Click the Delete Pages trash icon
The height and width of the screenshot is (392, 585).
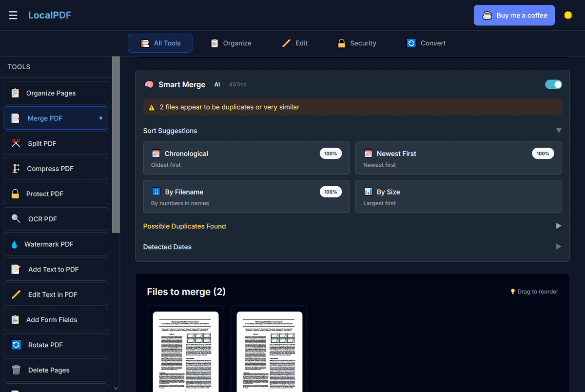tap(16, 370)
